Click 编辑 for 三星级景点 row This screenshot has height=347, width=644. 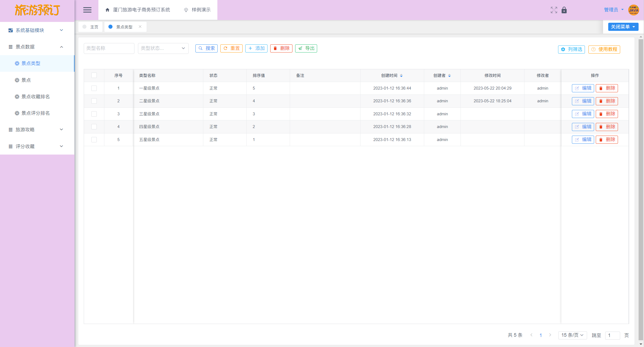pyautogui.click(x=583, y=114)
